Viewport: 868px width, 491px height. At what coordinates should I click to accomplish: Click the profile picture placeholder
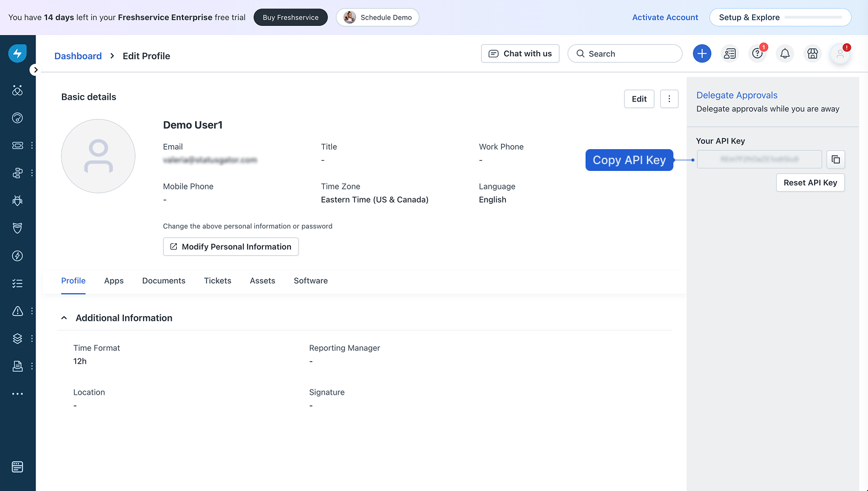point(98,156)
